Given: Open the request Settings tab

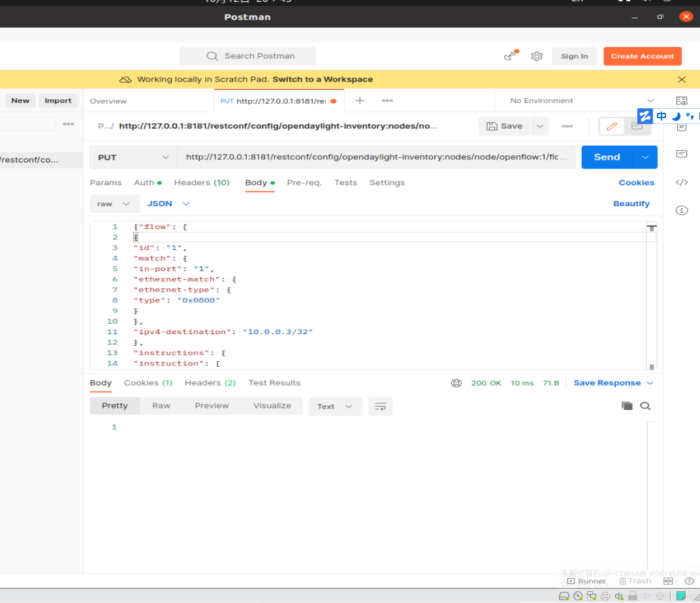Looking at the screenshot, I should click(x=387, y=183).
